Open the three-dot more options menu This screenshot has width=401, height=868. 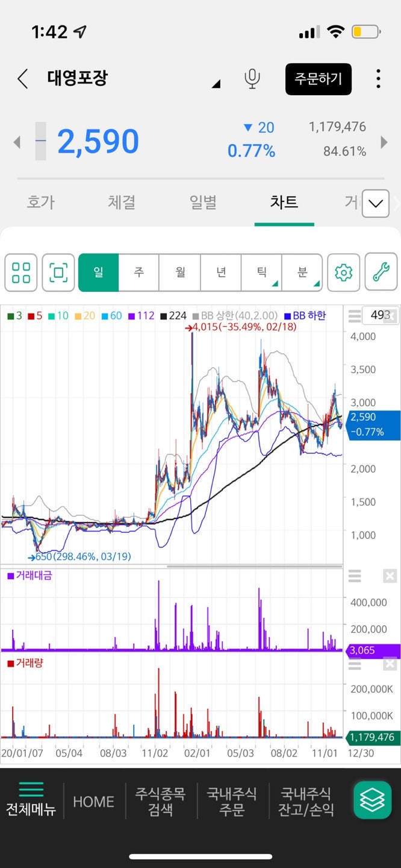(378, 79)
